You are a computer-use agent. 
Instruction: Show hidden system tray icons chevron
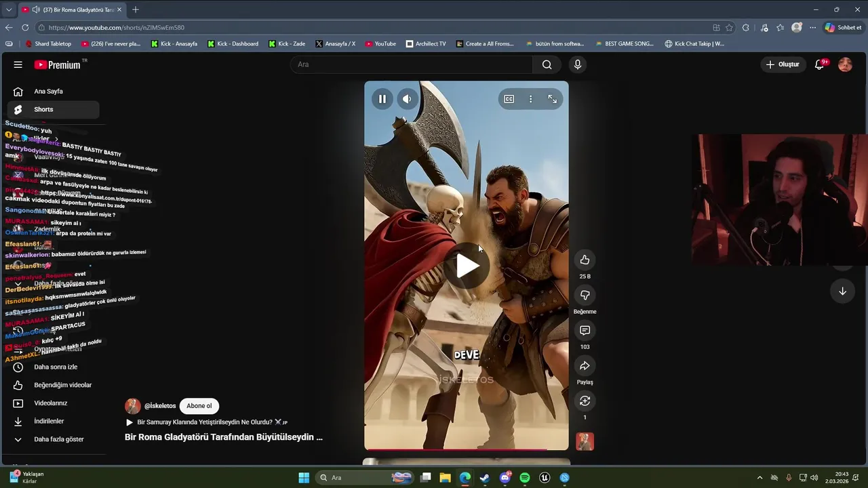[x=759, y=478]
